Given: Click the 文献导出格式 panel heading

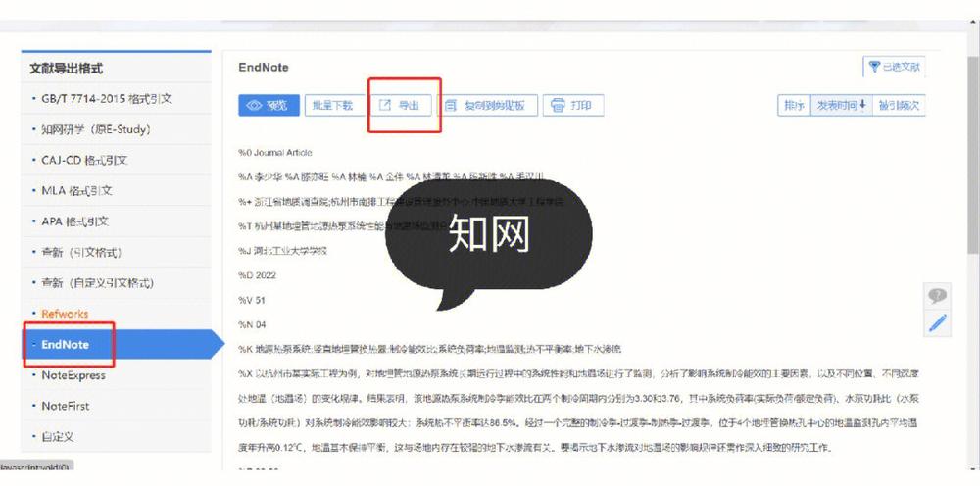Looking at the screenshot, I should 67,69.
